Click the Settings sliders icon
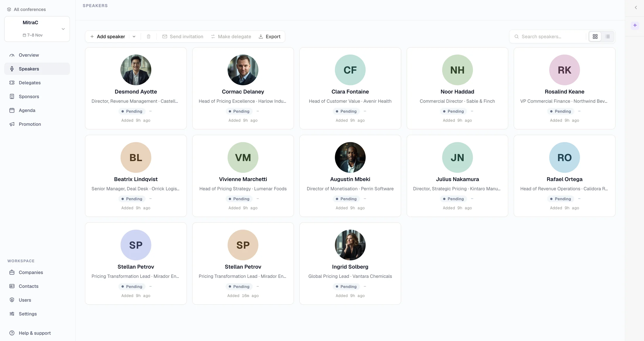This screenshot has width=644, height=341. click(12, 314)
